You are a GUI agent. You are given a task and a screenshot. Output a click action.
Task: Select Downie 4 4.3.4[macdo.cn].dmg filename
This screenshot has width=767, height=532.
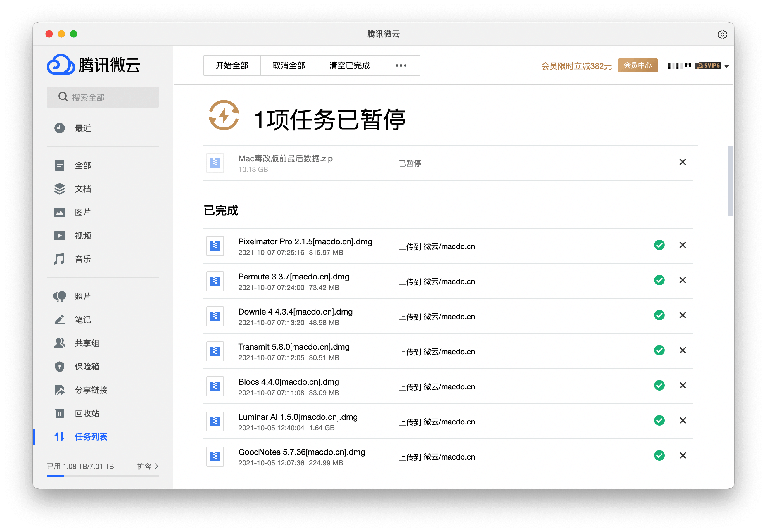click(295, 312)
